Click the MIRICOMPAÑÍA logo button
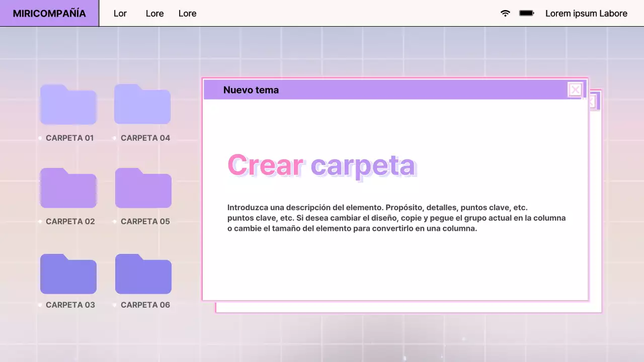The image size is (644, 362). point(49,14)
